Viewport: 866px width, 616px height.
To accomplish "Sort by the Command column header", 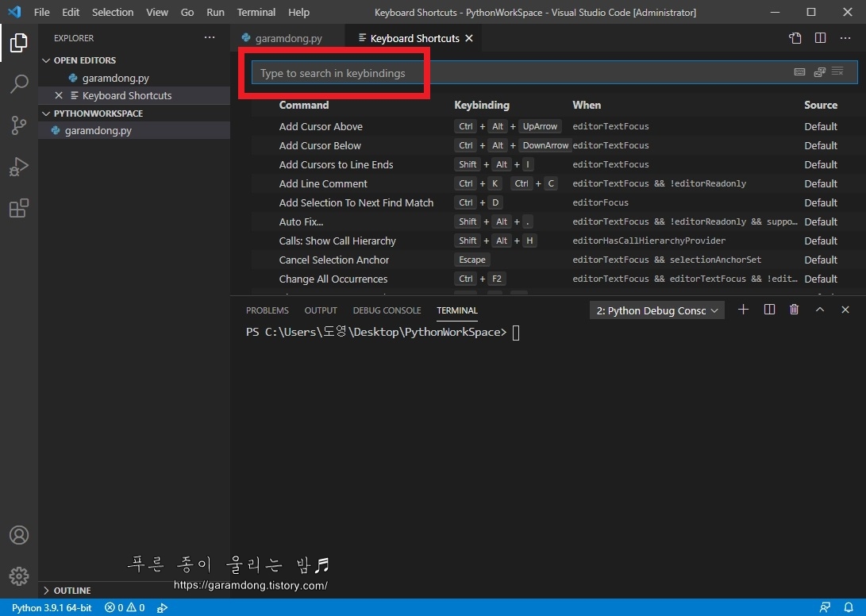I will 304,105.
